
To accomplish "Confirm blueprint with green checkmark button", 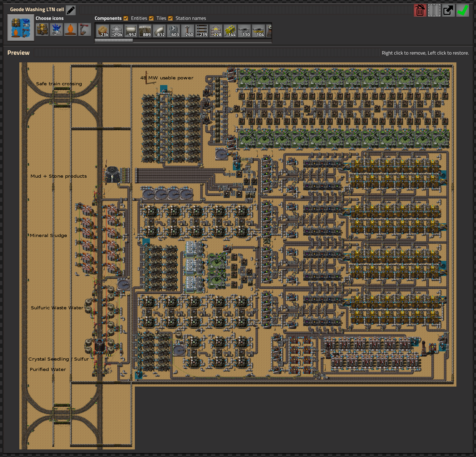I will point(462,10).
